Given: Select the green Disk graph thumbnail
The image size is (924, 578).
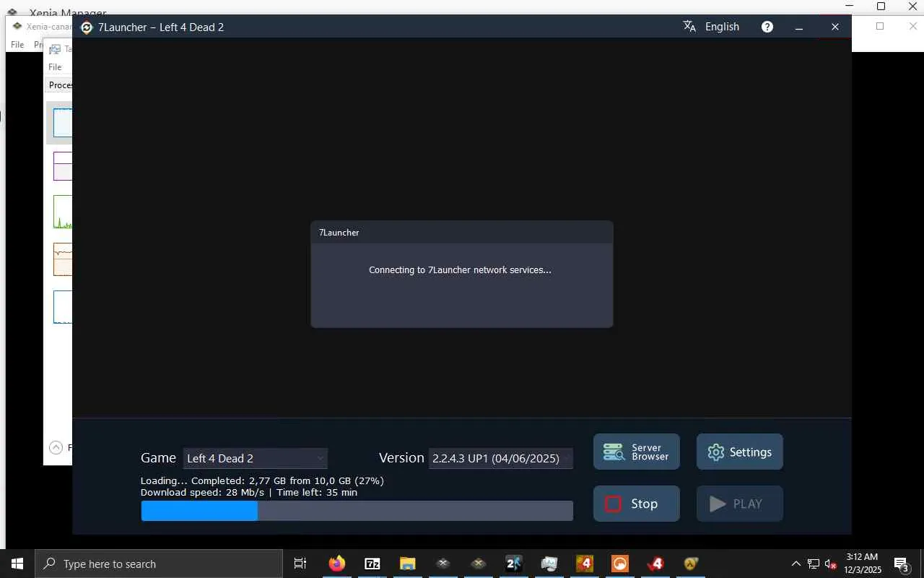Looking at the screenshot, I should coord(63,212).
